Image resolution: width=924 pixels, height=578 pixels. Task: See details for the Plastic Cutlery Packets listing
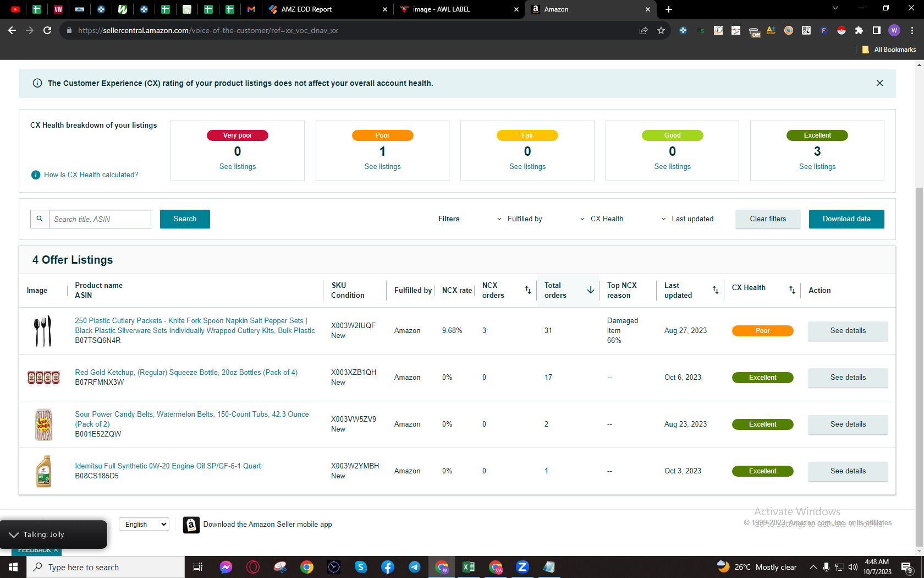click(848, 331)
